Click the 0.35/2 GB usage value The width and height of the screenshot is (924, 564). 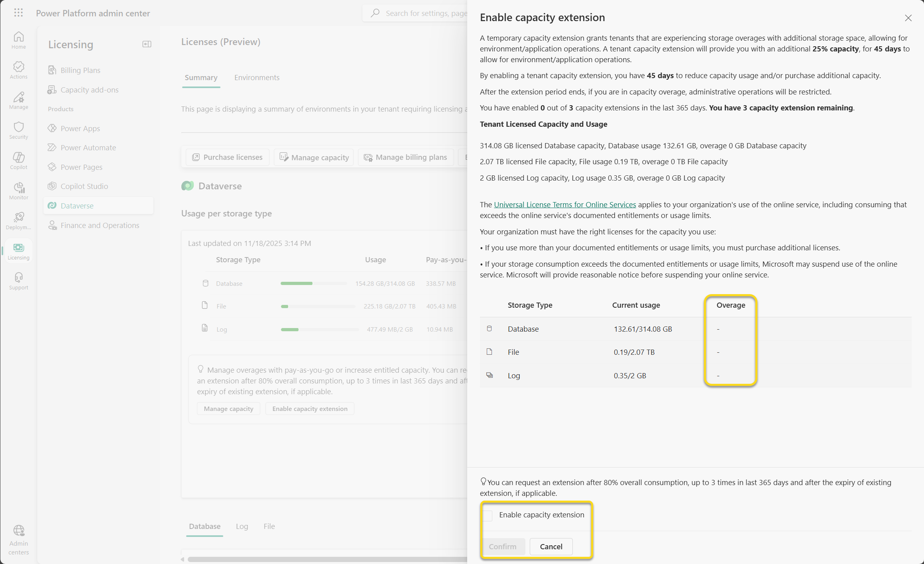630,376
